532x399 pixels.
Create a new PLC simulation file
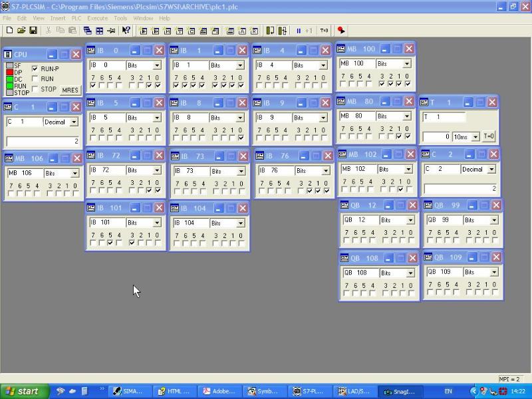click(x=9, y=31)
